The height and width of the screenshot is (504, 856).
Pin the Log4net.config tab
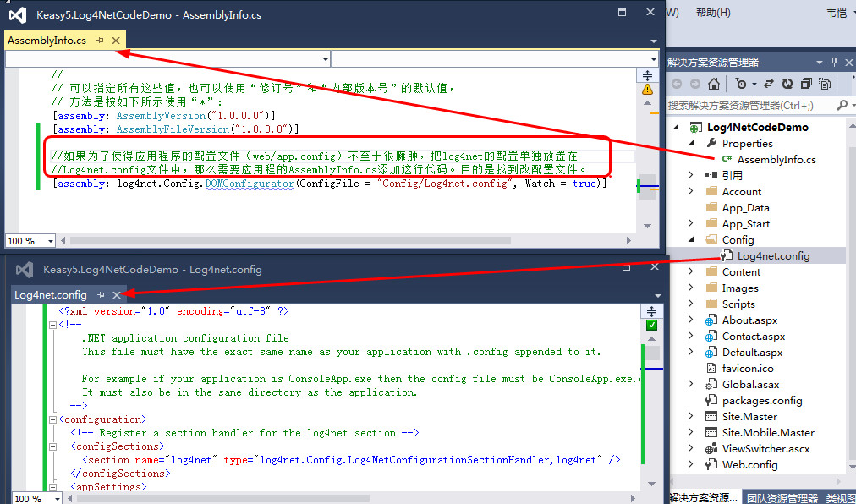coord(101,295)
